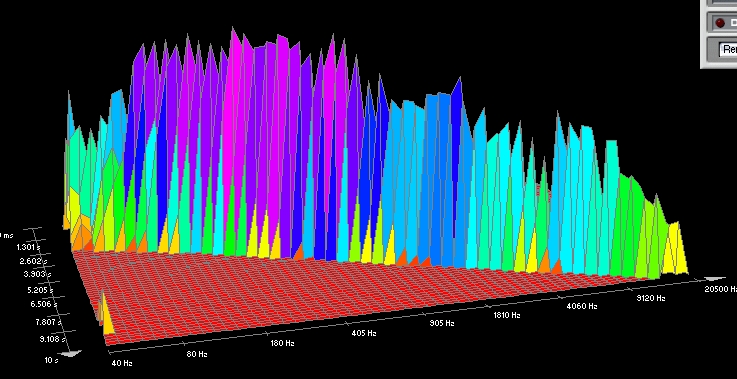The height and width of the screenshot is (379, 737).
Task: Click the "6.506 s" time axis label
Action: [x=44, y=304]
